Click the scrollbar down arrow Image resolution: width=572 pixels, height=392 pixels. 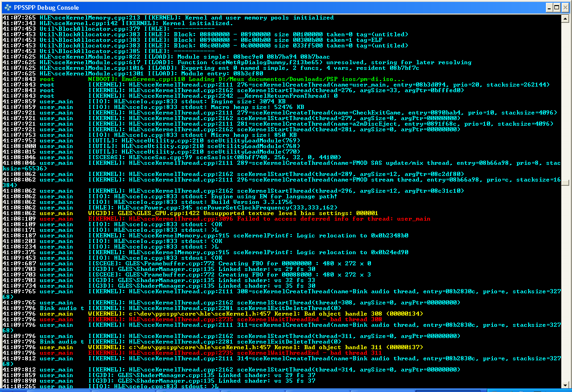coord(565,385)
